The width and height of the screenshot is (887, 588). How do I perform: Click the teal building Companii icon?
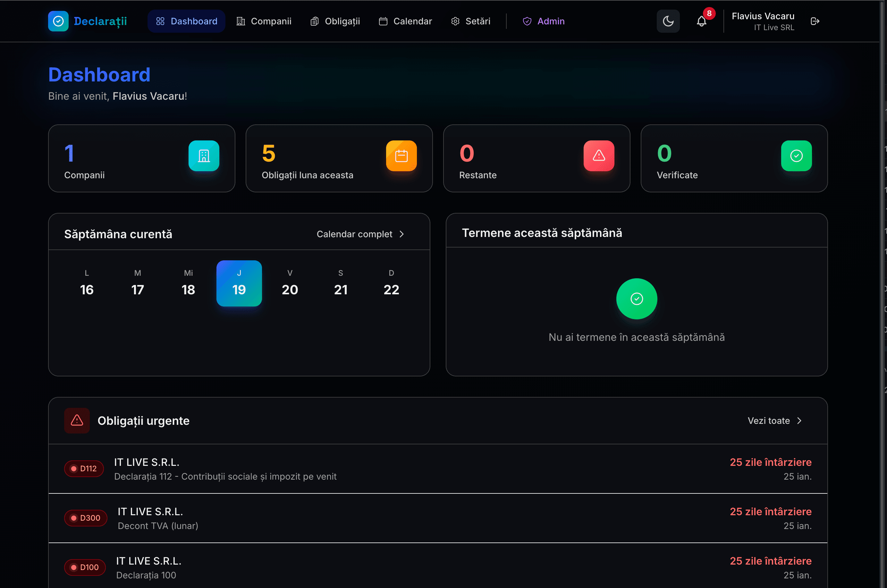coord(204,155)
